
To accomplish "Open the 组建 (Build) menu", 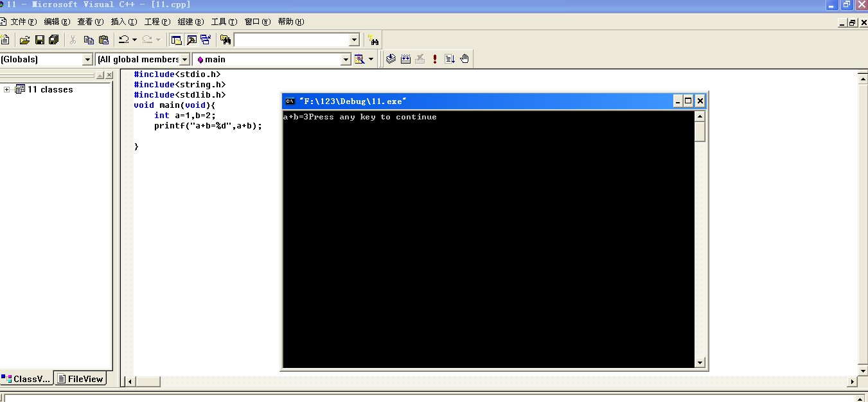I will tap(191, 22).
